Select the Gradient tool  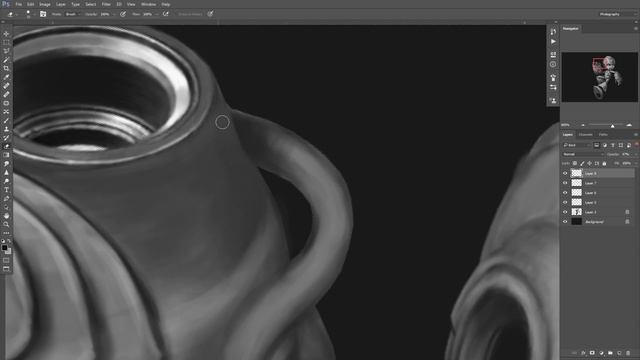(x=6, y=155)
